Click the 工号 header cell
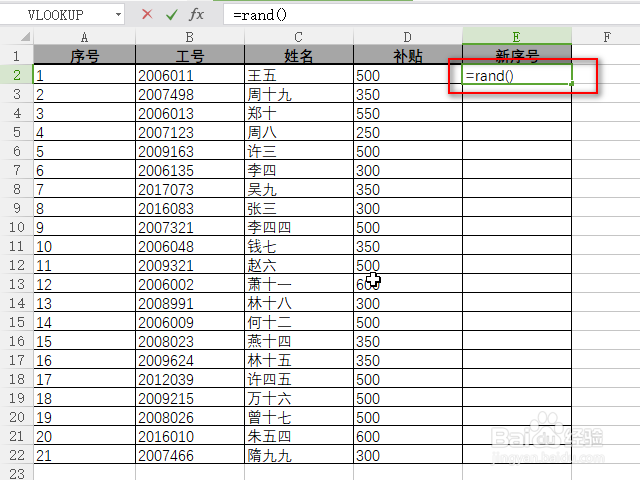 point(190,55)
